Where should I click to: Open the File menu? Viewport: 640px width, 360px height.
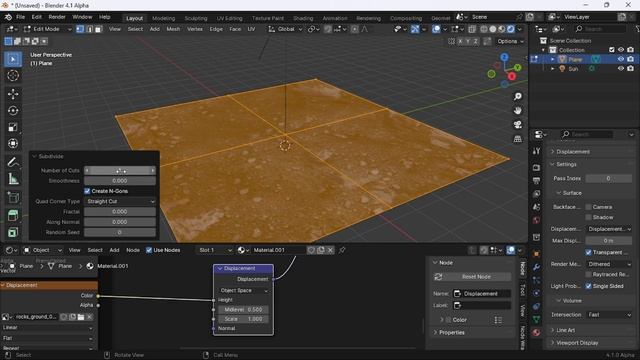pos(20,17)
